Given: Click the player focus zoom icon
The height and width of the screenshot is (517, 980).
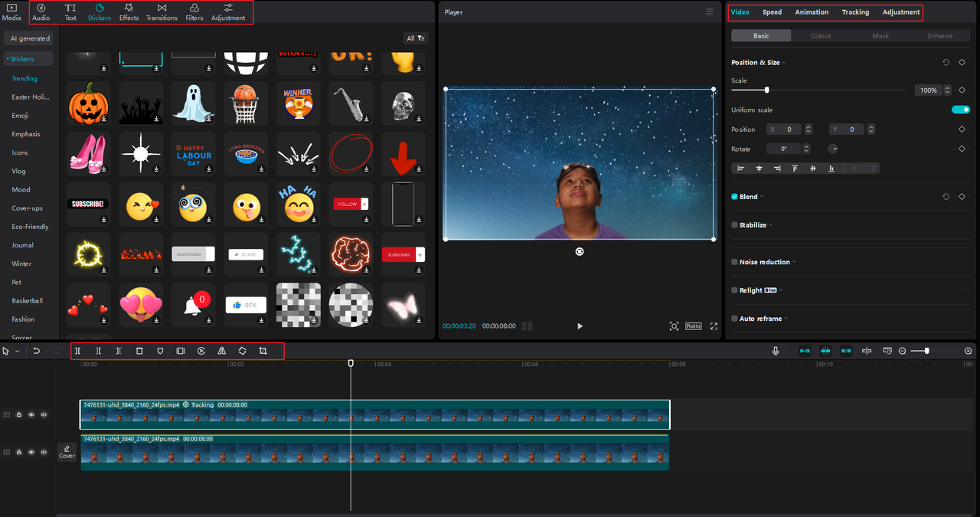Looking at the screenshot, I should click(674, 326).
